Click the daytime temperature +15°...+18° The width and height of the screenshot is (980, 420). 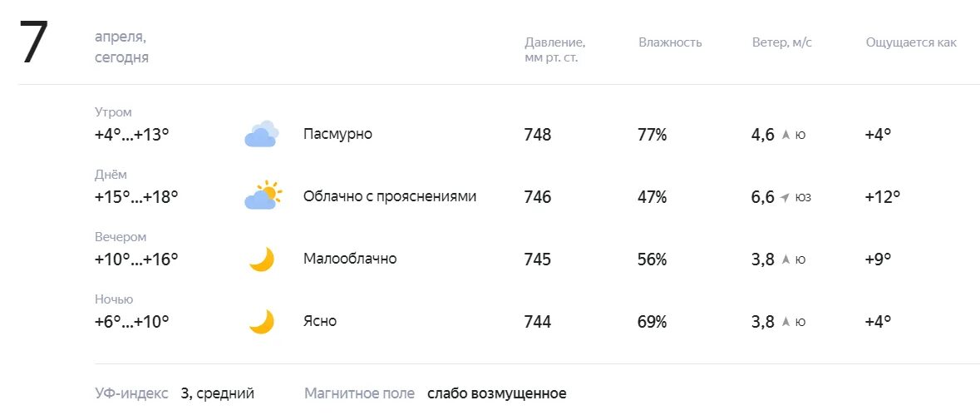[136, 197]
